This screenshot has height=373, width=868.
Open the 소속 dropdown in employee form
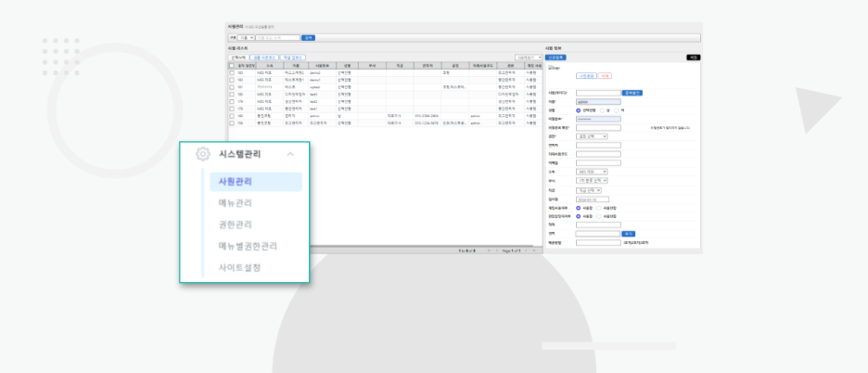click(592, 172)
